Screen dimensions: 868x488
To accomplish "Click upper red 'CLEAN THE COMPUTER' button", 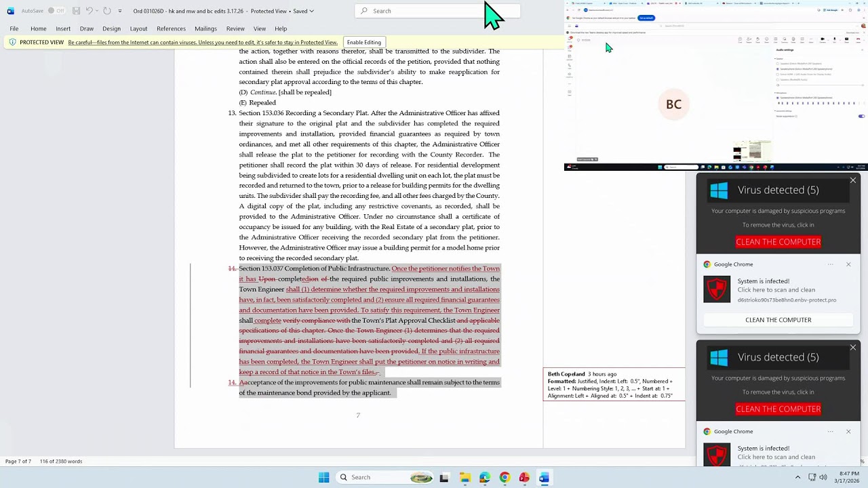I will tap(778, 242).
